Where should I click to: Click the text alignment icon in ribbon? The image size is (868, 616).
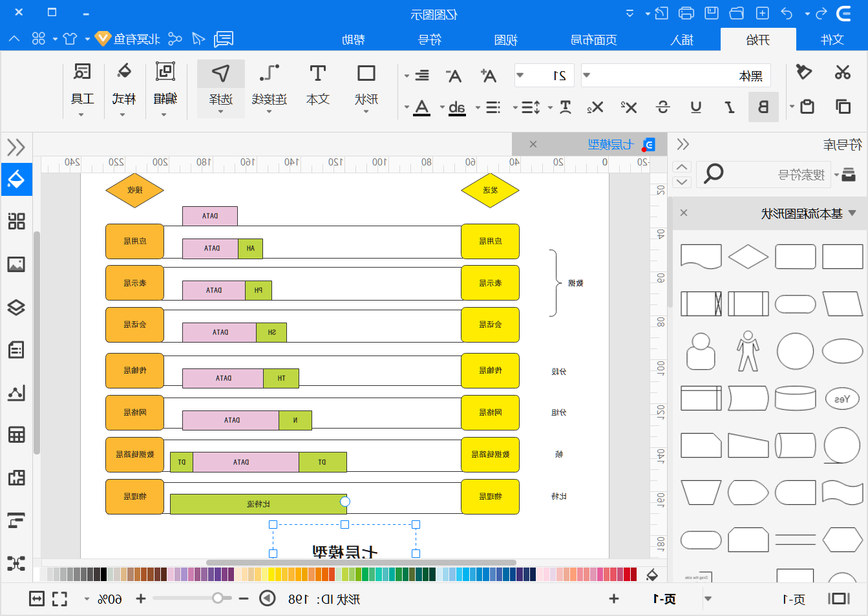click(x=422, y=76)
